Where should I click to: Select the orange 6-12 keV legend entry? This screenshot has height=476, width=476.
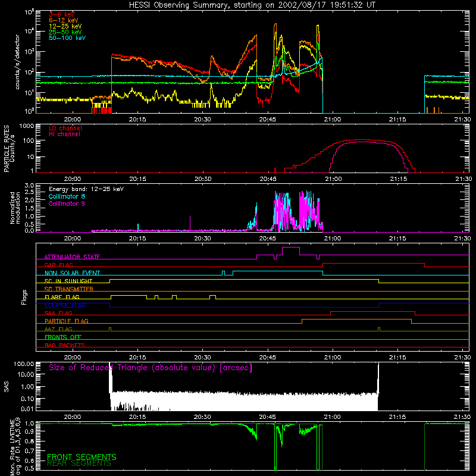point(63,20)
